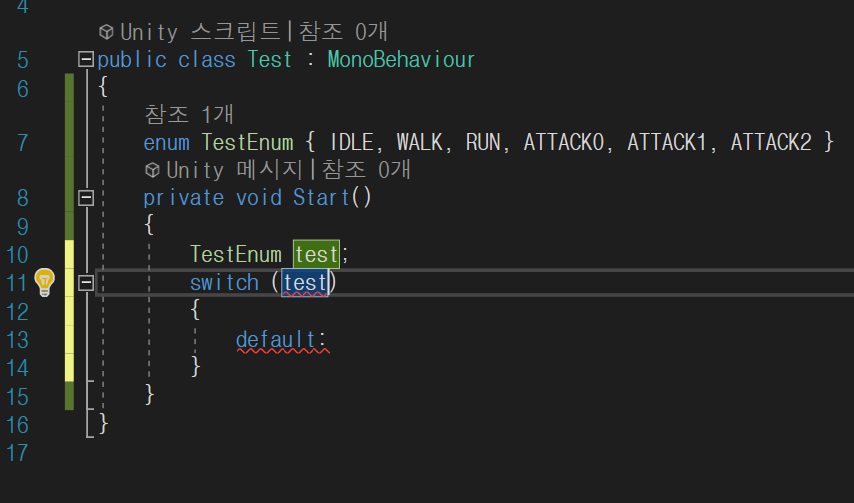Click the 'ATTACK1' enum member
854x503 pixels.
coord(667,142)
